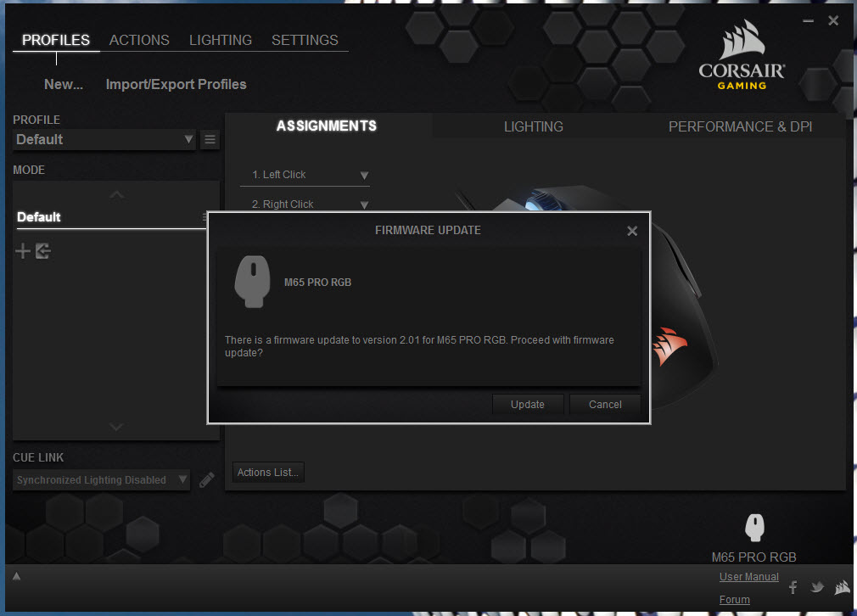
Task: Select the M65 PRO RGB device icon at bottom
Action: pos(754,528)
